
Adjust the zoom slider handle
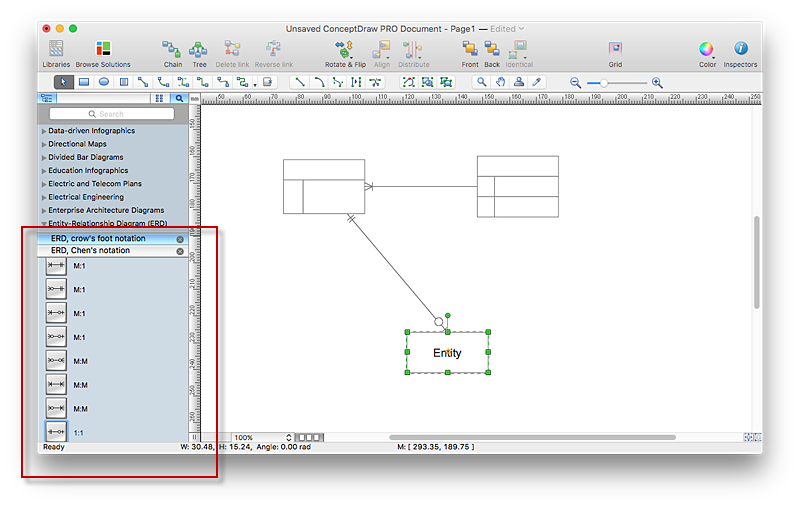pyautogui.click(x=604, y=83)
